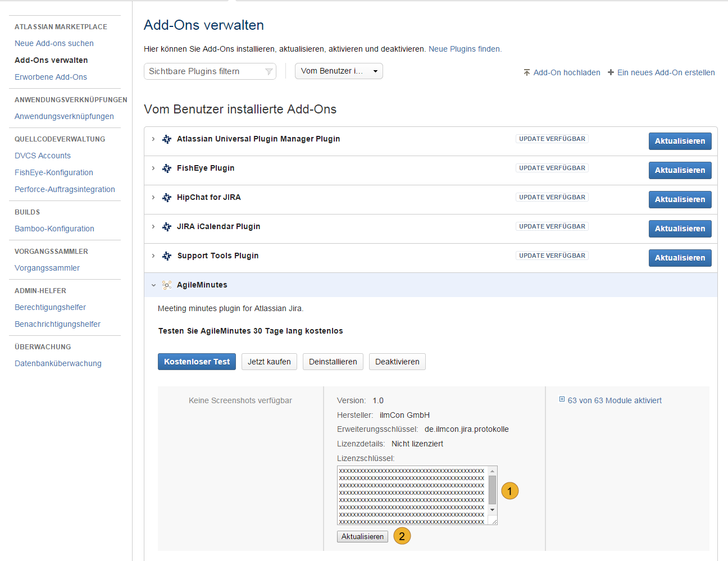Click the JIRA iCalendar Plugin icon
This screenshot has height=561, width=728.
click(x=167, y=227)
